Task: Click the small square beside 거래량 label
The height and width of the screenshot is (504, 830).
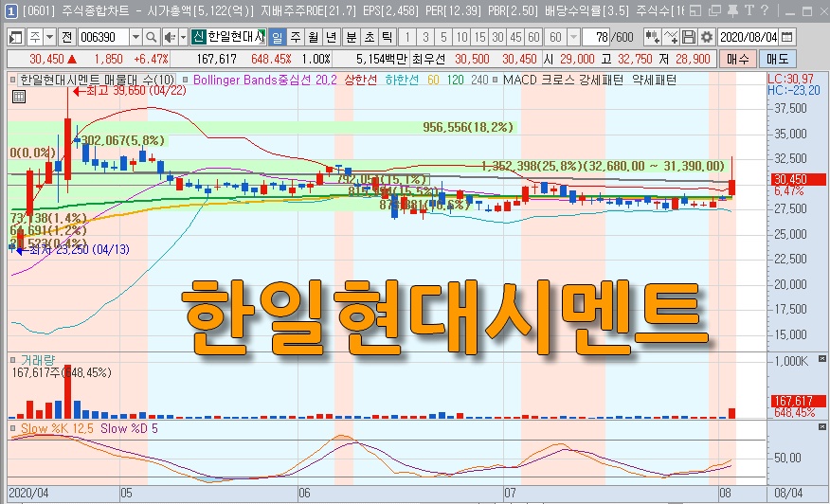Action: tap(12, 360)
